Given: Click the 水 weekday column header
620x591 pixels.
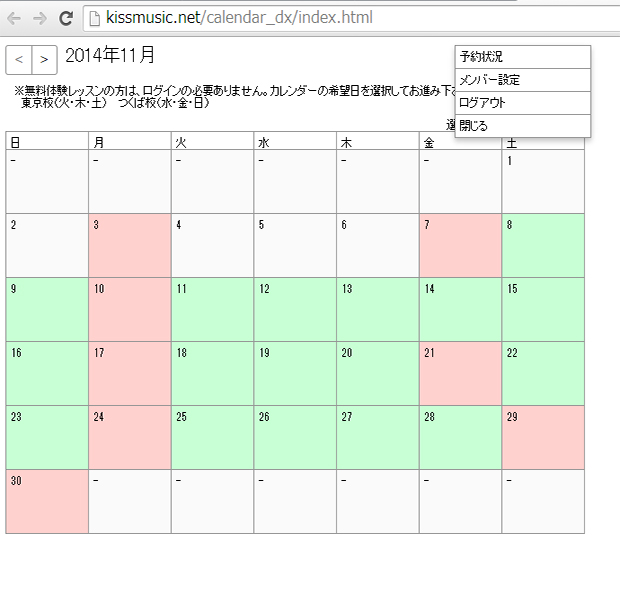Looking at the screenshot, I should point(295,141).
